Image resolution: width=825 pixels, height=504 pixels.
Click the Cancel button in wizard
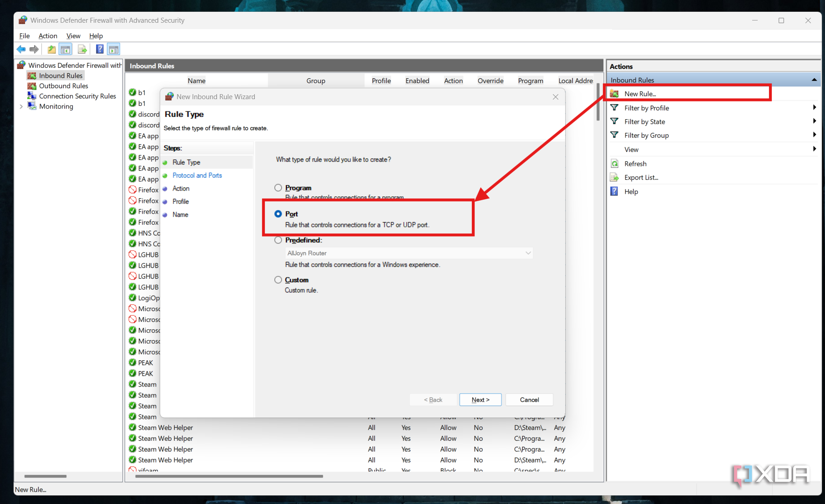[529, 400]
